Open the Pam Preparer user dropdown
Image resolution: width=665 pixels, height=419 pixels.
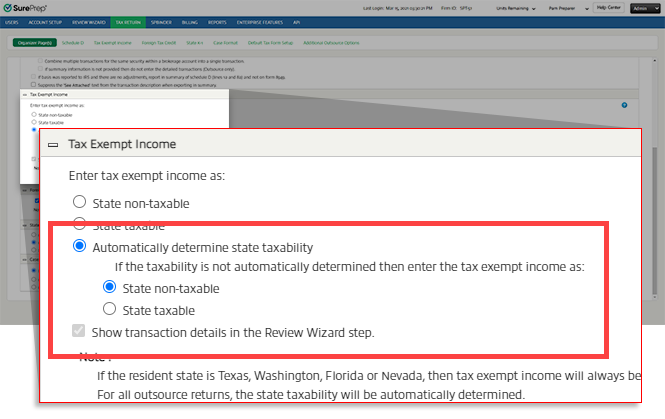568,8
